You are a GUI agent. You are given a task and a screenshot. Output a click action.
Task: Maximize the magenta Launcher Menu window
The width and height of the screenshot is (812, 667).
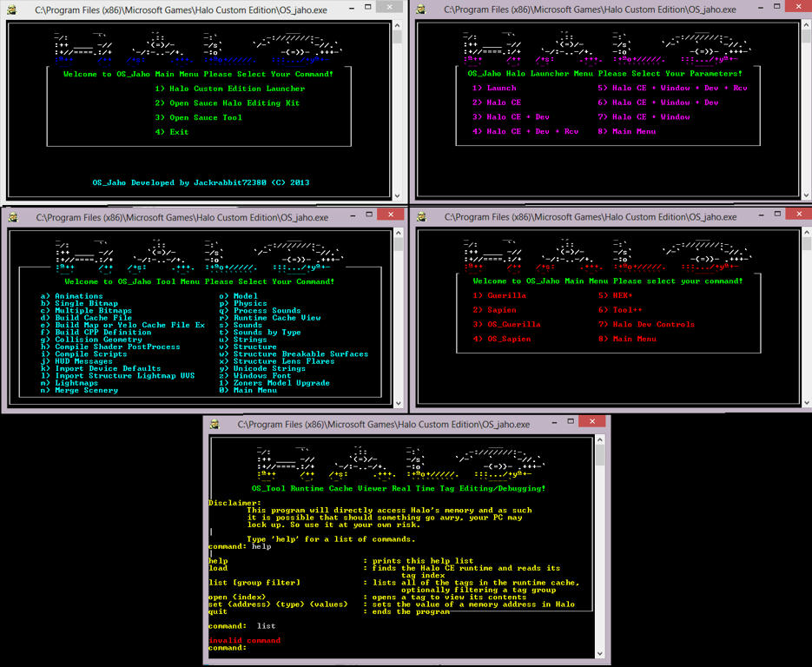point(776,7)
